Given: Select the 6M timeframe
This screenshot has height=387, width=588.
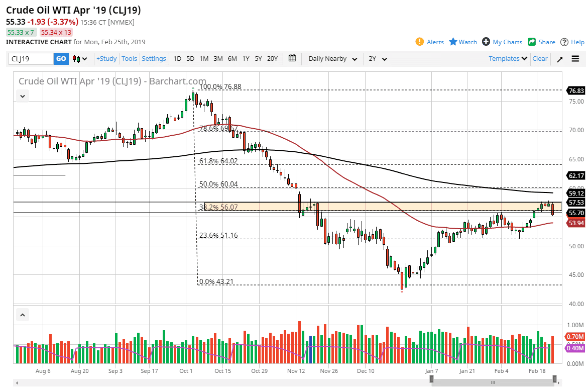Looking at the screenshot, I should (x=232, y=59).
